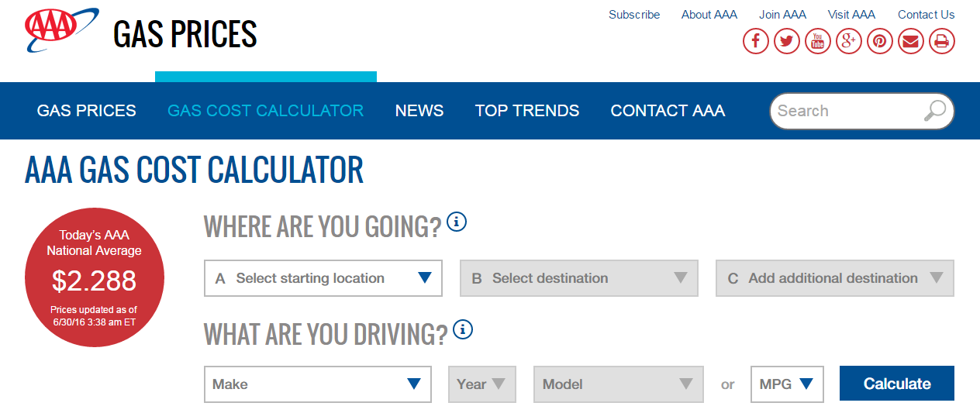Image resolution: width=980 pixels, height=420 pixels.
Task: Open Top Trends nav tab
Action: pos(527,111)
